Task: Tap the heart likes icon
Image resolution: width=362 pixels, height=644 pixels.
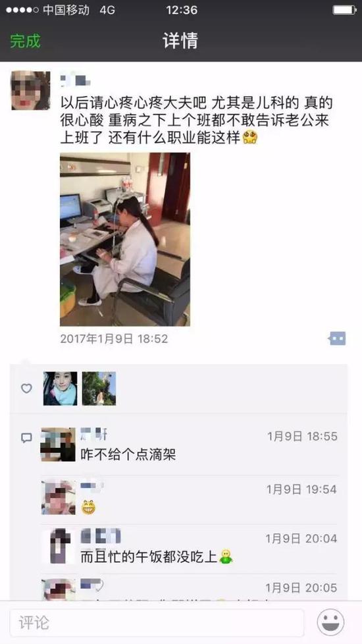Action: tap(26, 388)
